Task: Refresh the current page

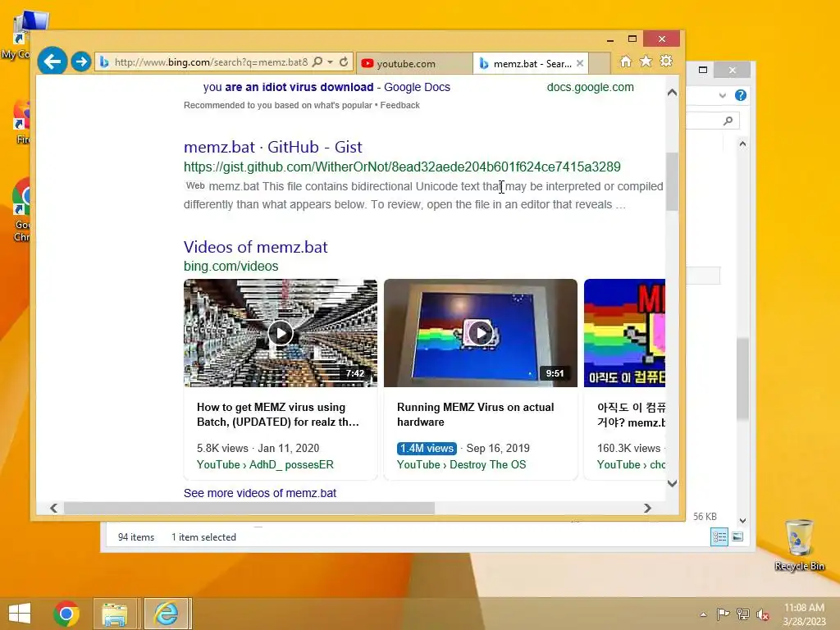Action: tap(344, 62)
